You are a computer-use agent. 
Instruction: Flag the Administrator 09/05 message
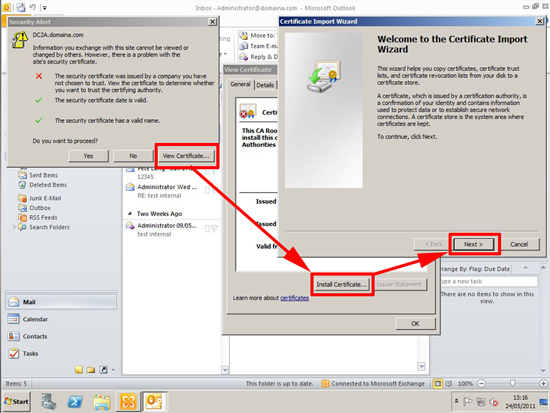pos(214,229)
